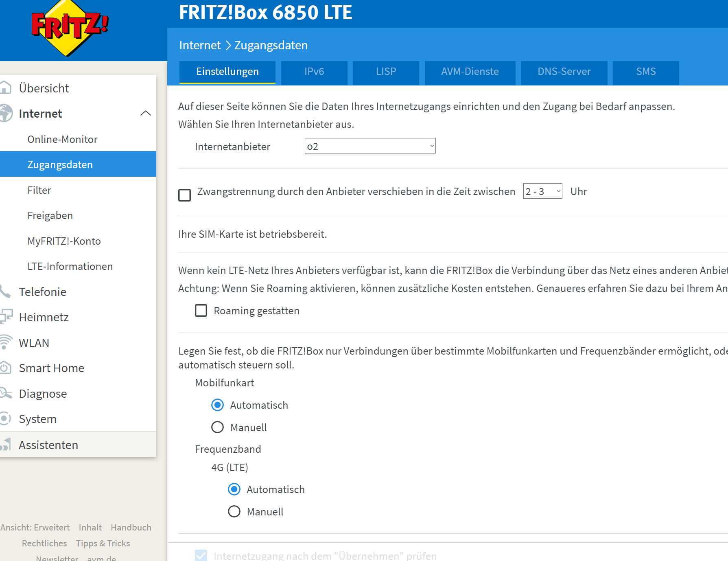Click the Übersicht home icon
728x561 pixels.
click(5, 88)
